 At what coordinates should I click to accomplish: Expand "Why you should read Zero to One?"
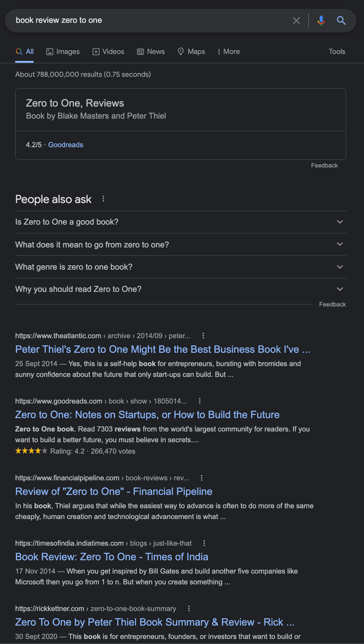pyautogui.click(x=181, y=289)
